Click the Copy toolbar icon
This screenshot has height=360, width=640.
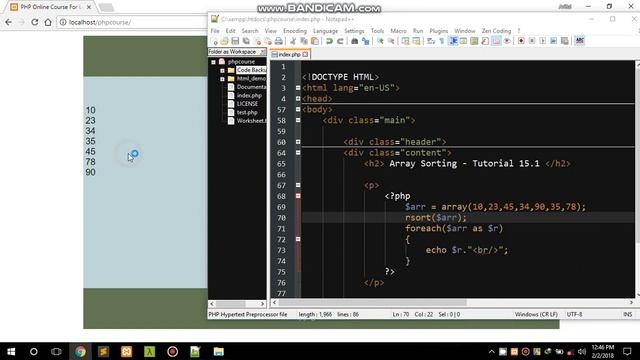304,41
